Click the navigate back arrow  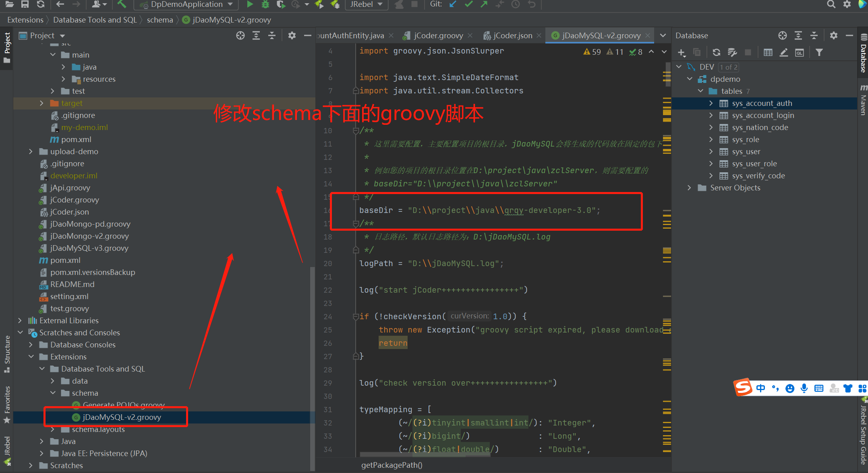tap(60, 4)
